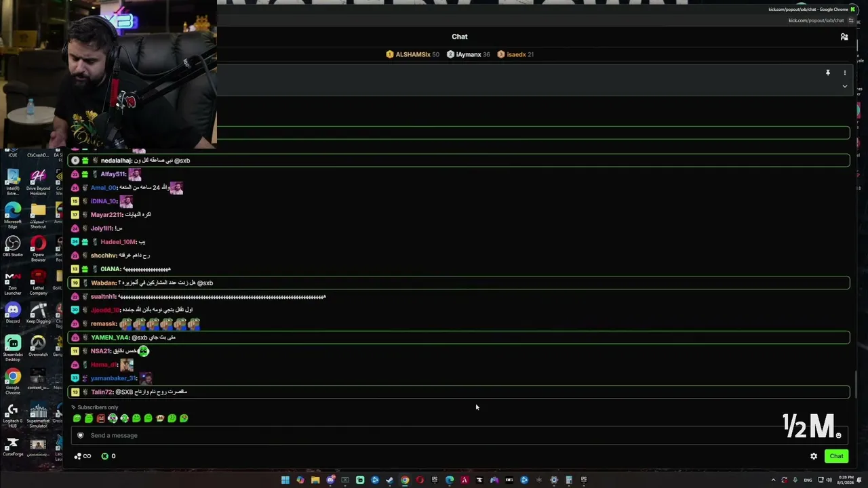Open Opera Browser desktop shortcut
Screen dimensions: 868x488
point(38,248)
